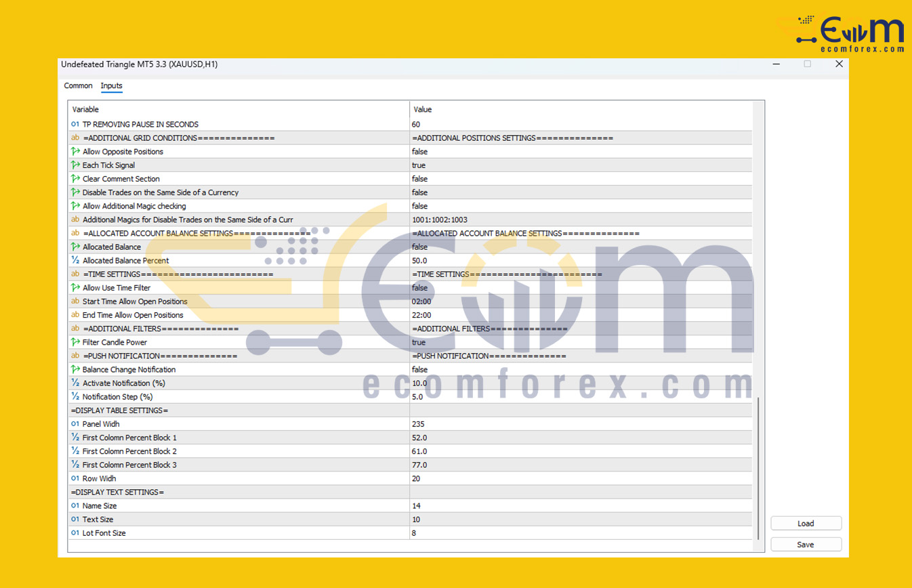This screenshot has height=588, width=912.
Task: Select the boolean icon next to Each Tick Signal
Action: coord(75,165)
